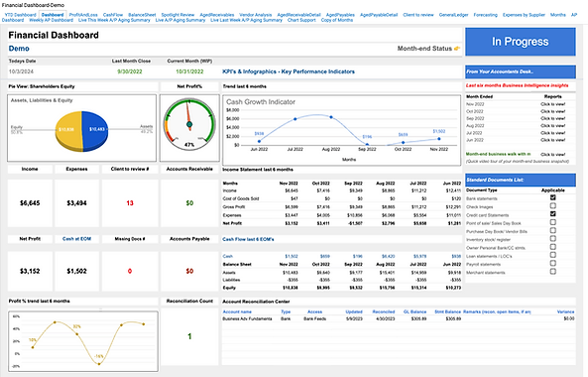Check the Loan statements / LOC's checkbox
The image size is (588, 377).
(552, 255)
